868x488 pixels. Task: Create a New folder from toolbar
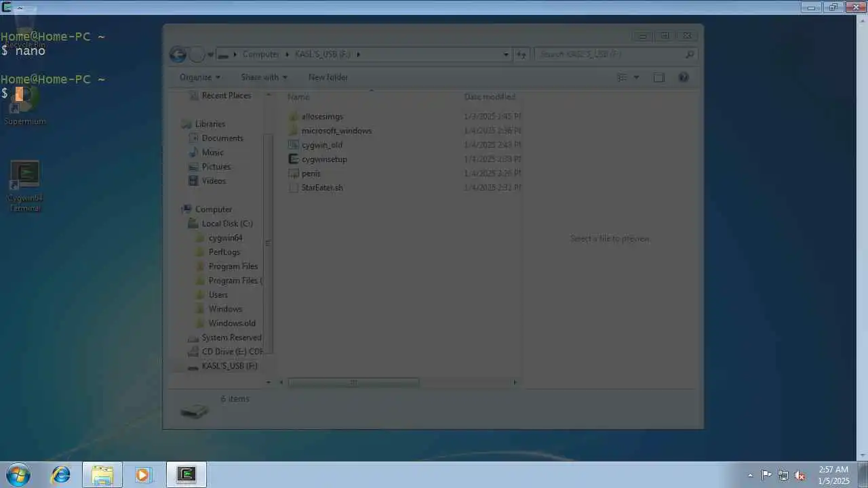click(x=328, y=77)
